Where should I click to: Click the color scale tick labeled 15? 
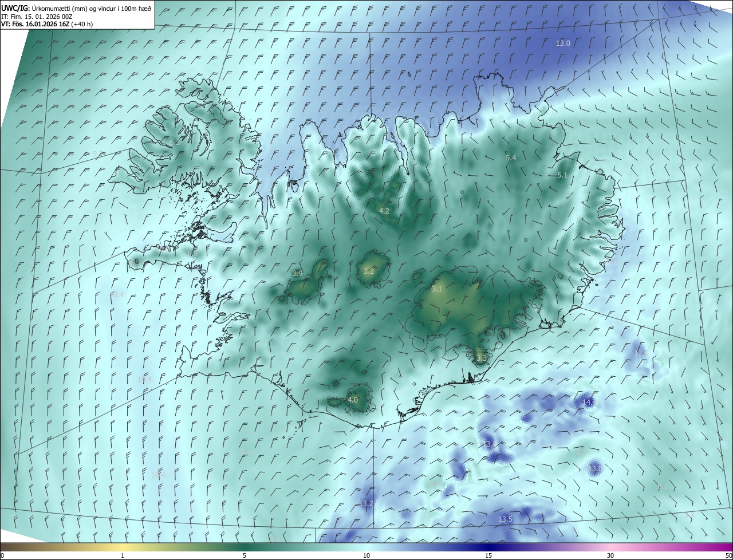(488, 555)
